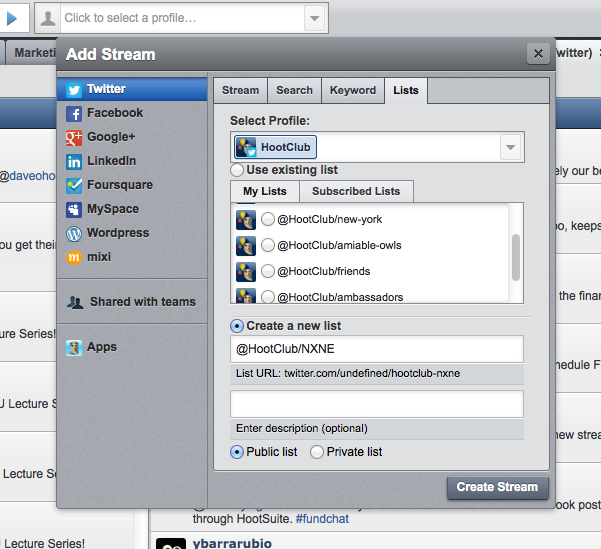Click the Foursquare checkmark icon
The height and width of the screenshot is (549, 601).
click(74, 186)
